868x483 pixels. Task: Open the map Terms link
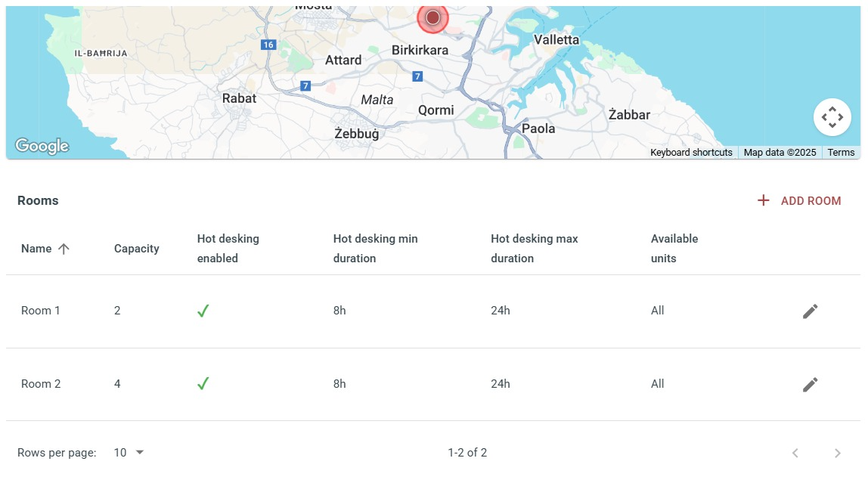pos(841,153)
